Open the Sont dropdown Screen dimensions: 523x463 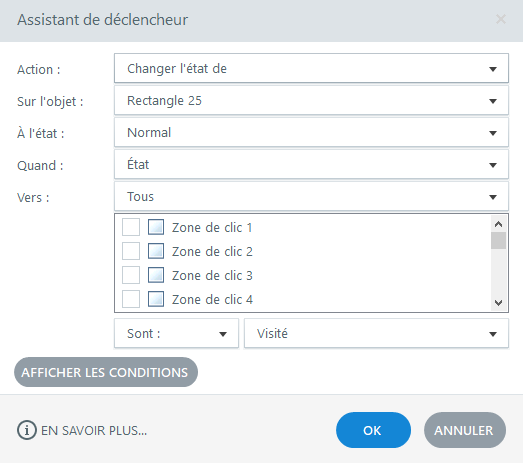pos(176,334)
